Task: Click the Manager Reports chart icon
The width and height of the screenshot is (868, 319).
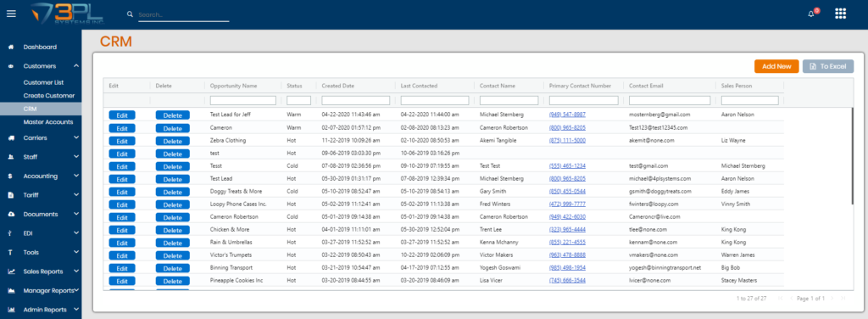Action: (x=10, y=291)
